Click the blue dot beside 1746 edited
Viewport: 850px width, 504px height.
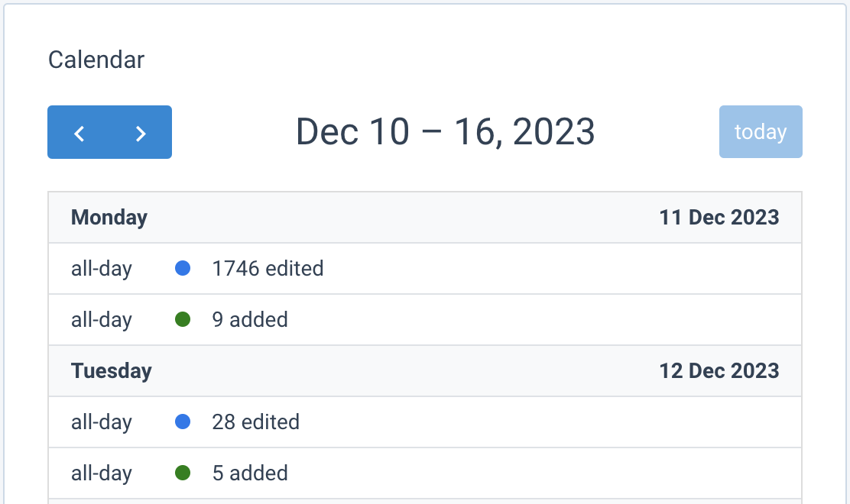click(183, 269)
